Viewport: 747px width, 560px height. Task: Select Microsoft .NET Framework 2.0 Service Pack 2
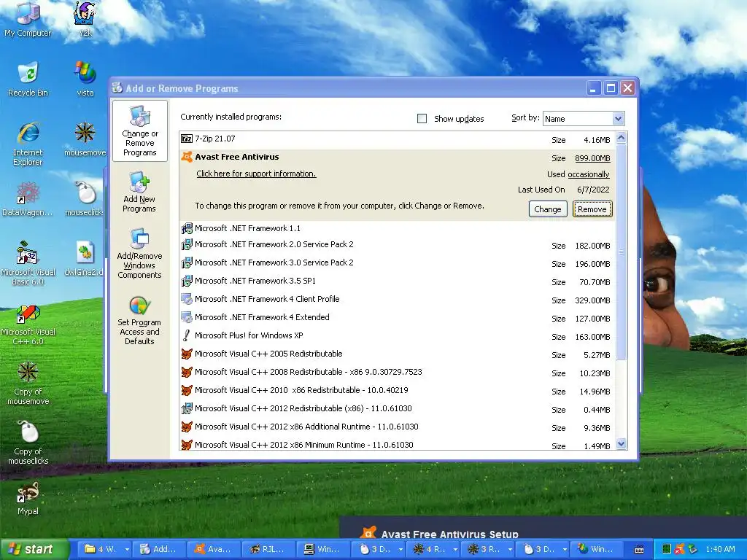(398, 245)
